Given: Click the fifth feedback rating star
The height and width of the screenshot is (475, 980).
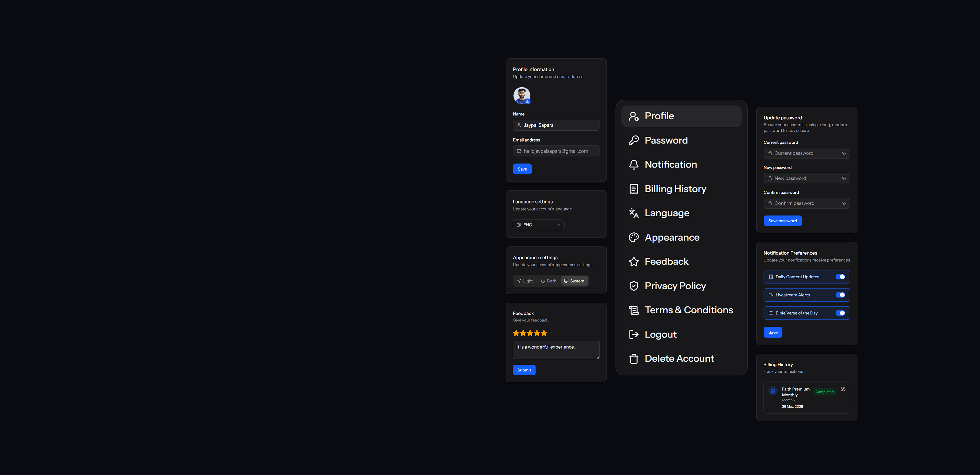Looking at the screenshot, I should pos(544,333).
